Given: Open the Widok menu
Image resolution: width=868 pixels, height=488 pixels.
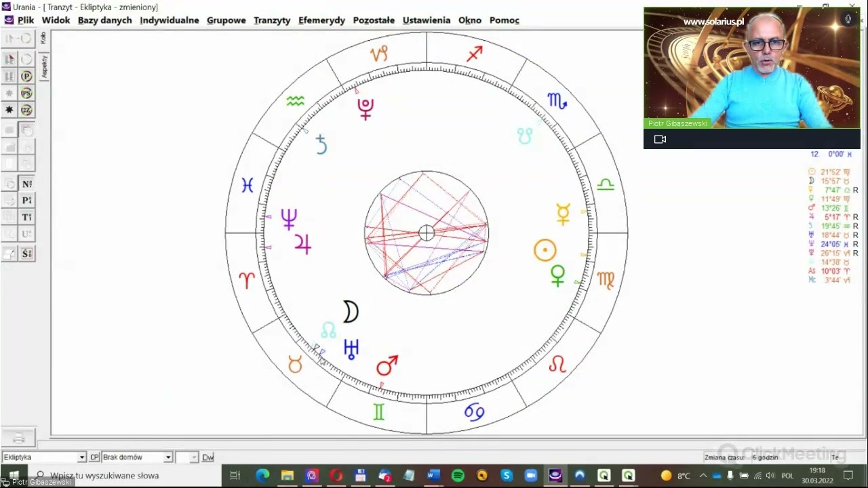Looking at the screenshot, I should pyautogui.click(x=56, y=20).
